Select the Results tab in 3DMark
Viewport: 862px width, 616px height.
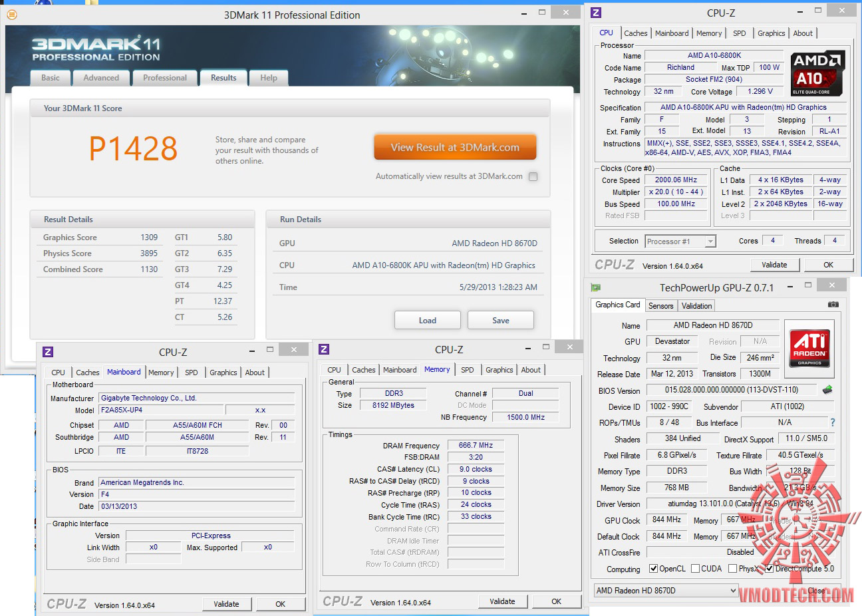223,78
